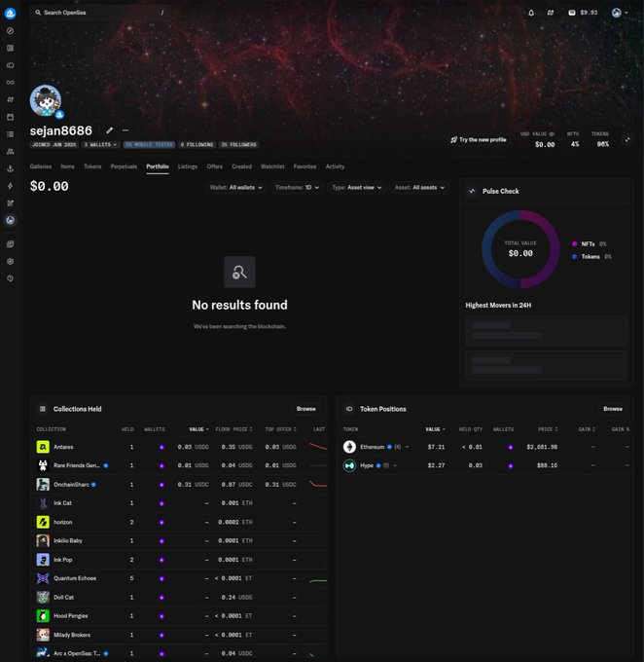Toggle USD value visibility eye icon
The width and height of the screenshot is (644, 662).
click(x=552, y=133)
